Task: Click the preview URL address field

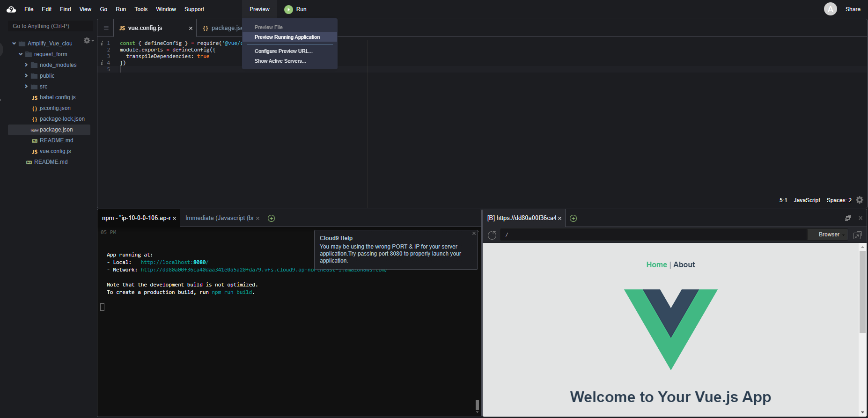Action: point(654,235)
